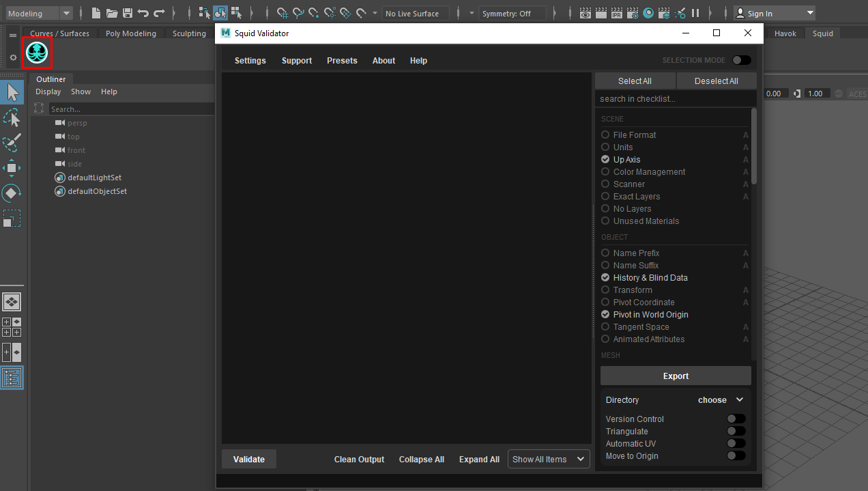The image size is (868, 491).
Task: Create a new scene with New Scene icon
Action: pos(96,13)
